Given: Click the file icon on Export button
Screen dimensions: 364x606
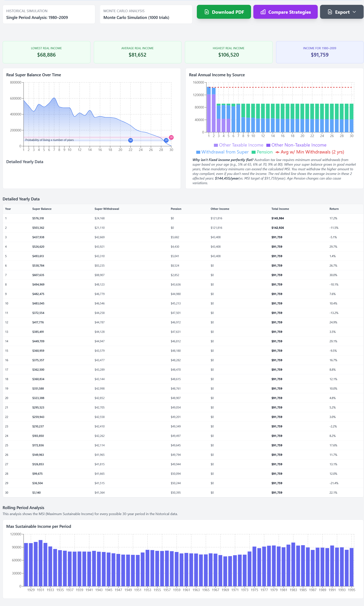Looking at the screenshot, I should (330, 12).
